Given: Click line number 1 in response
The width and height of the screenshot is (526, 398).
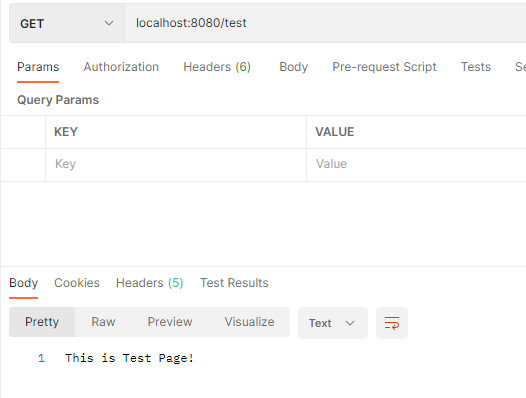Looking at the screenshot, I should pos(41,358).
